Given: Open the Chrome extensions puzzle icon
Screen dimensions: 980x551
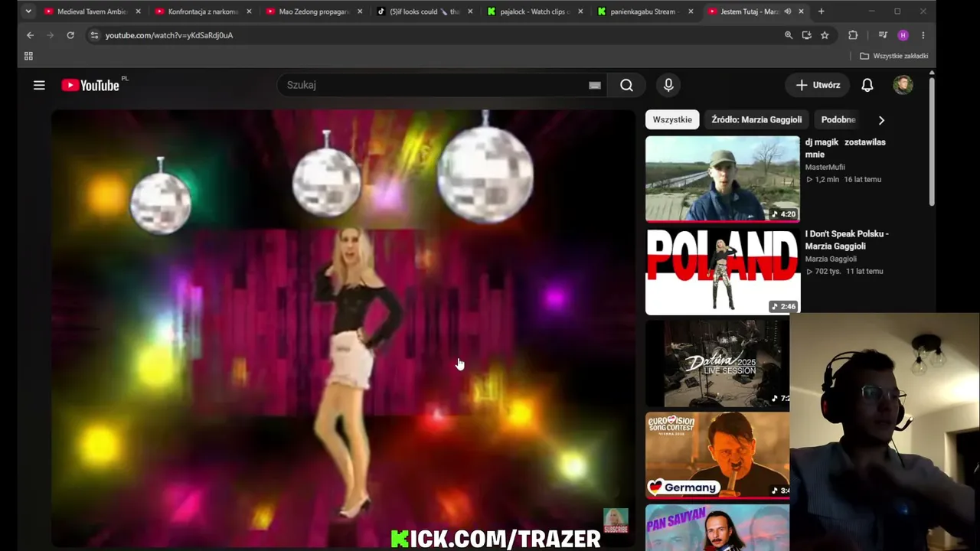Looking at the screenshot, I should click(x=853, y=35).
